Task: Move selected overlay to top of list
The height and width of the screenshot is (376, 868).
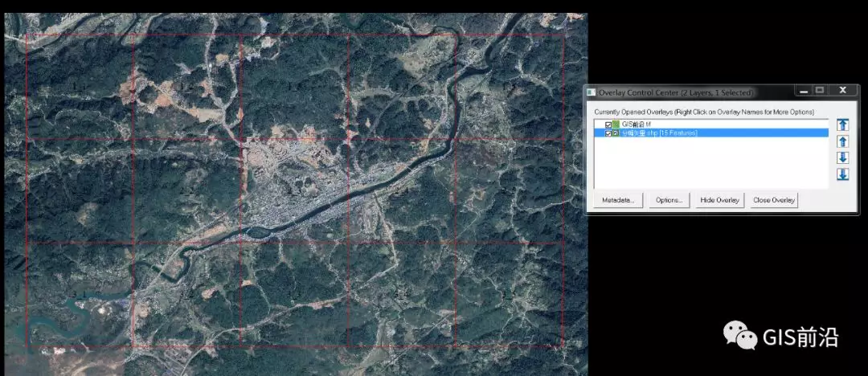Action: pos(842,125)
